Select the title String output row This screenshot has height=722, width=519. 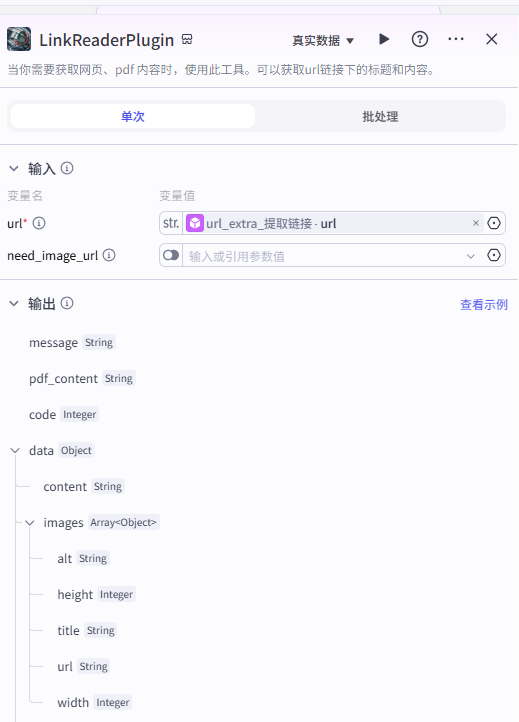pos(87,630)
